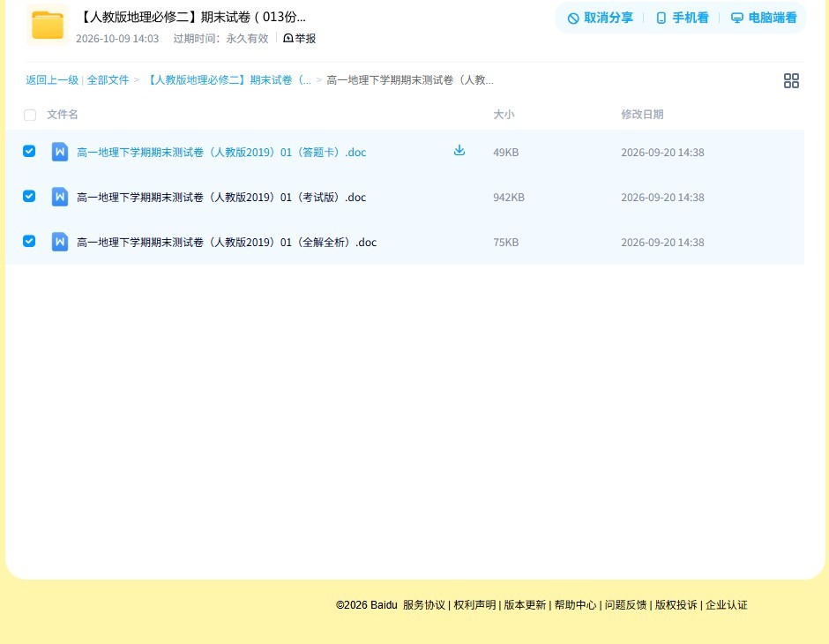Uncheck the 全解全析 file checkbox
The image size is (829, 644).
click(x=29, y=241)
